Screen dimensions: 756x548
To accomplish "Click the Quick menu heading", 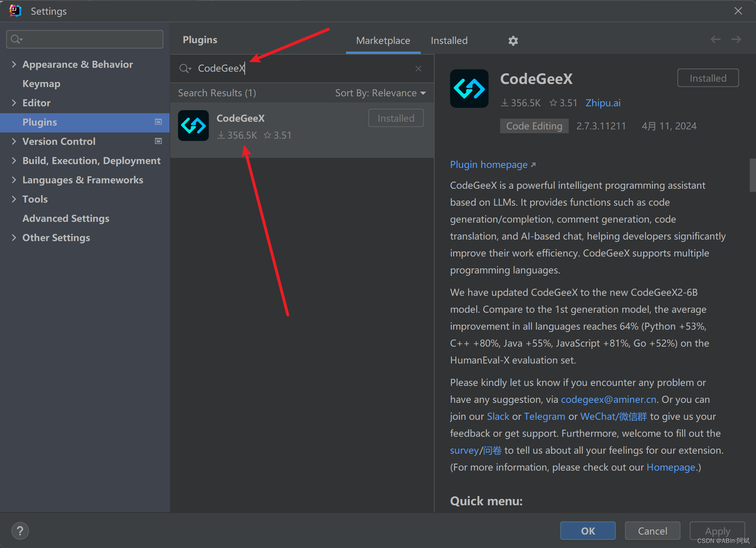I will point(486,501).
